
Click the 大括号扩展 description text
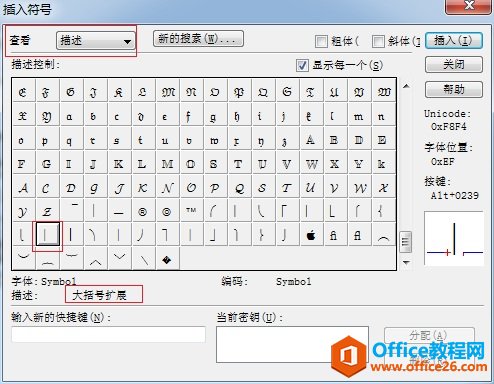99,295
